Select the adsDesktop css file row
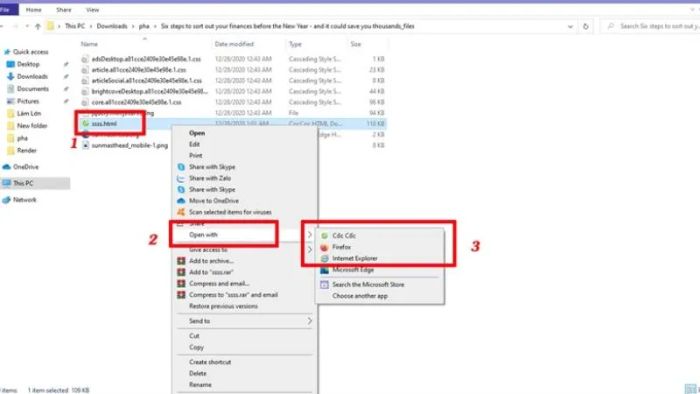Image resolution: width=700 pixels, height=394 pixels. pos(232,59)
